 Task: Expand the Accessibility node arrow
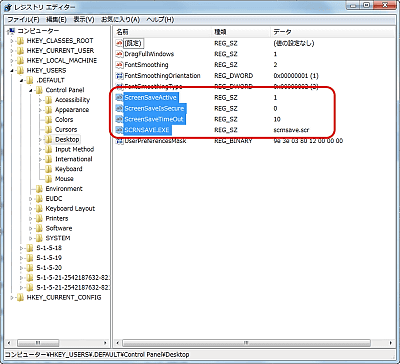point(40,100)
